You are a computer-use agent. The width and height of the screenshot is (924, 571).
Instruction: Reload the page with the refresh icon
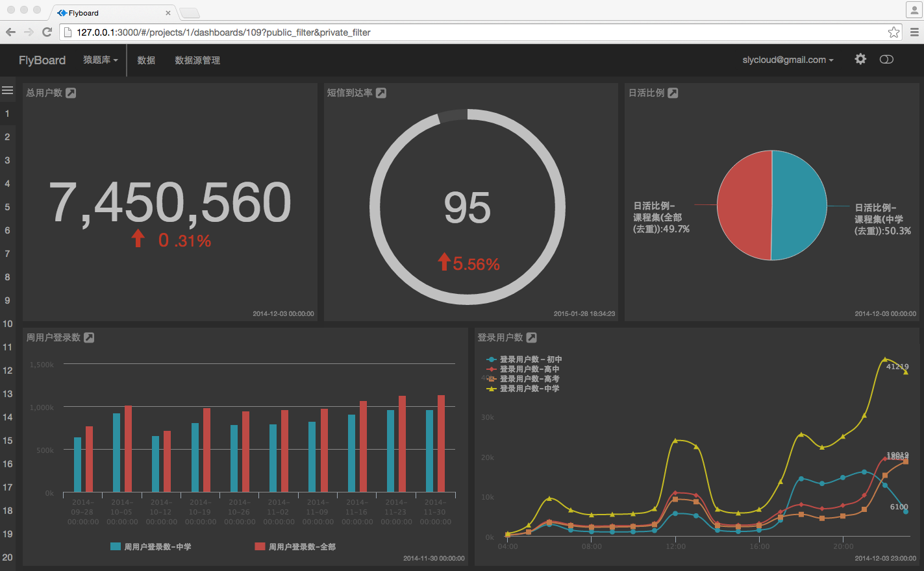pos(47,32)
